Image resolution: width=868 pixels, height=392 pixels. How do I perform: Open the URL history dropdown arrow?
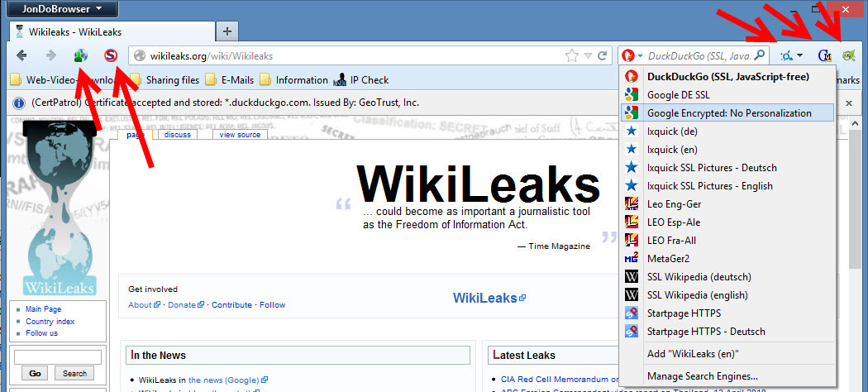point(589,55)
